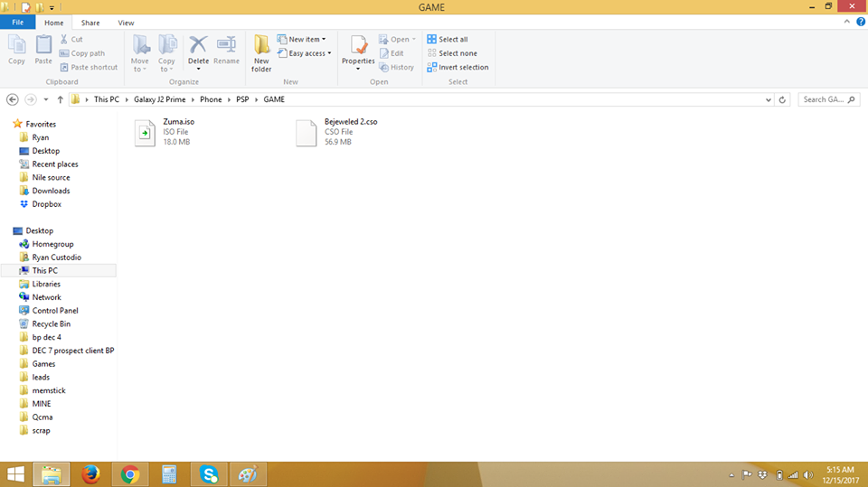Expand the New item dropdown
The height and width of the screenshot is (487, 868).
tap(324, 39)
